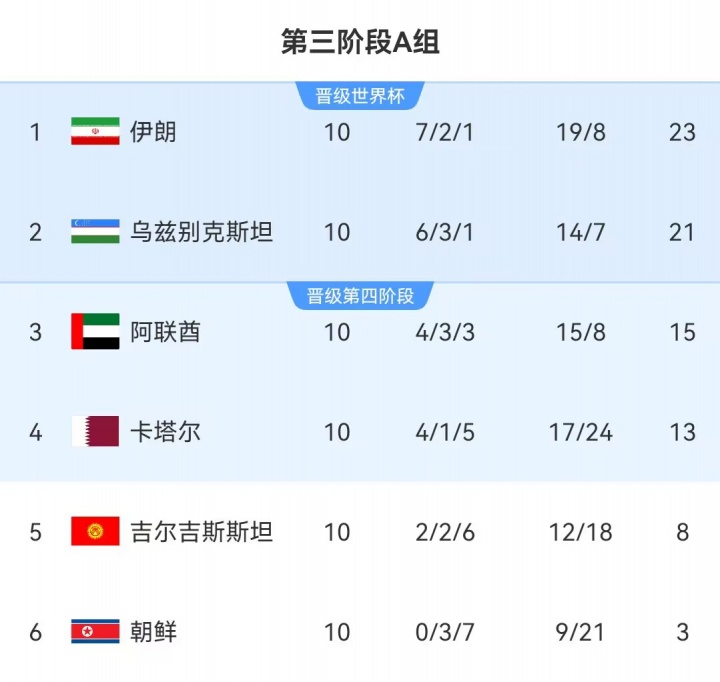Click Uzbekistan's 14/7 goals figure

[581, 232]
